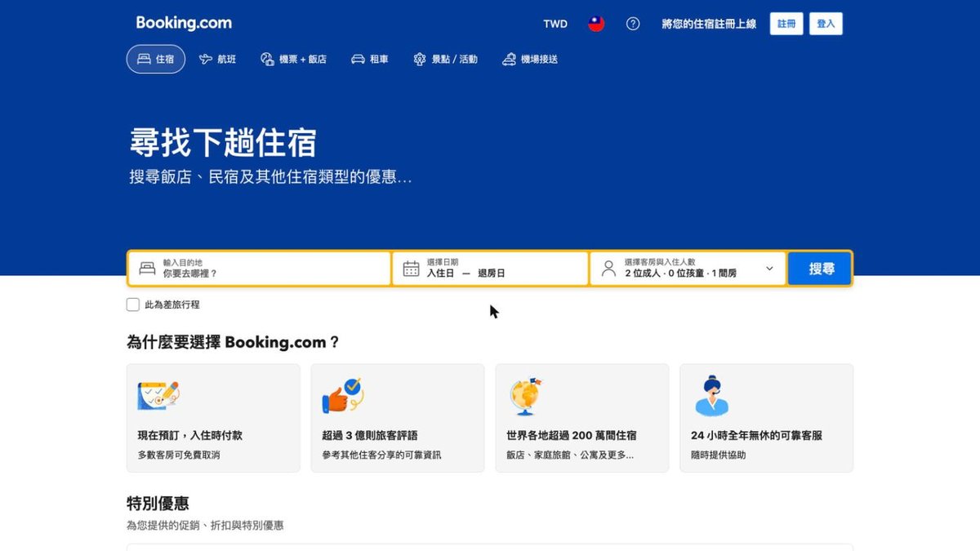980x551 pixels.
Task: Enable the 此為差旅行程 checkbox
Action: 133,304
